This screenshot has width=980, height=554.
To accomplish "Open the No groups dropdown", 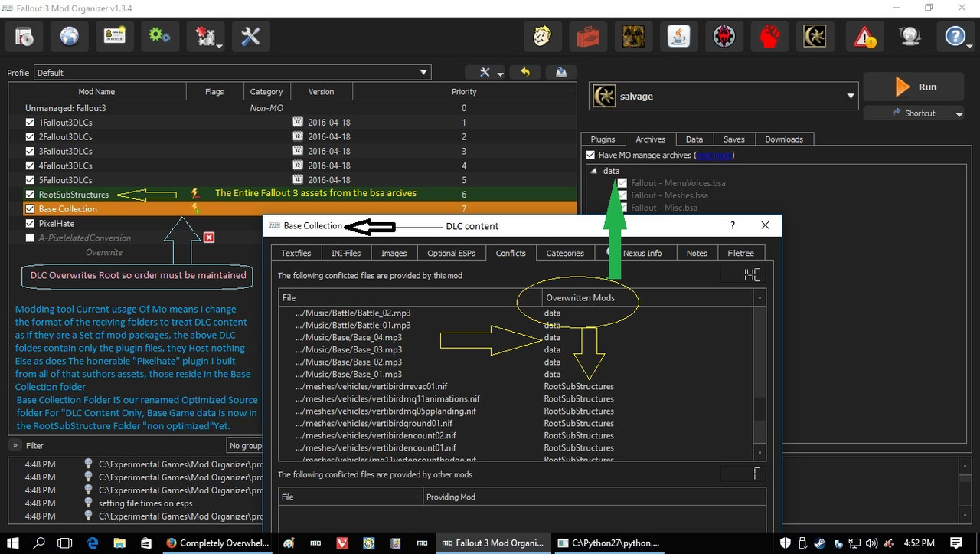I will [245, 445].
